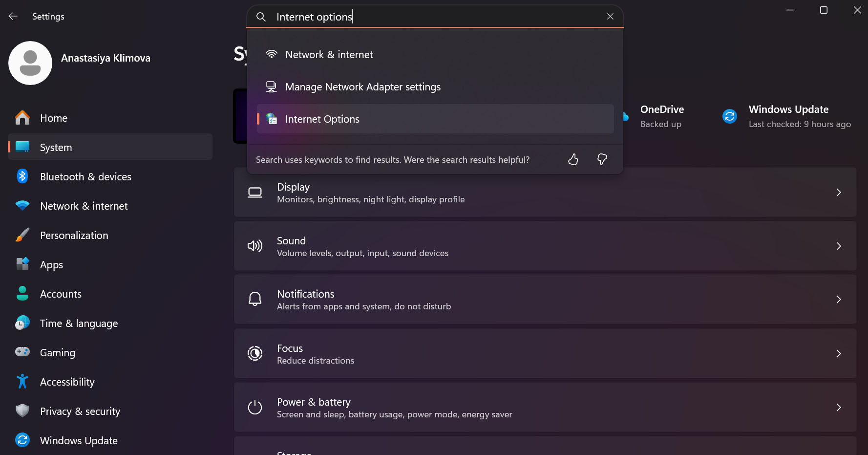This screenshot has height=455, width=868.
Task: Expand Focus with its chevron
Action: pos(839,354)
